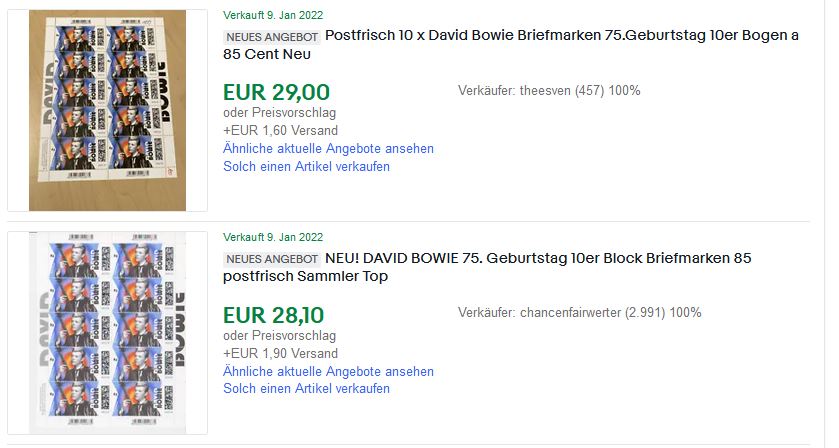Click the 'NEUES ANGEBOT' badge on the 'NEU! DAVID BOWIE' listing
Screen dimensions: 839x448
click(x=272, y=259)
